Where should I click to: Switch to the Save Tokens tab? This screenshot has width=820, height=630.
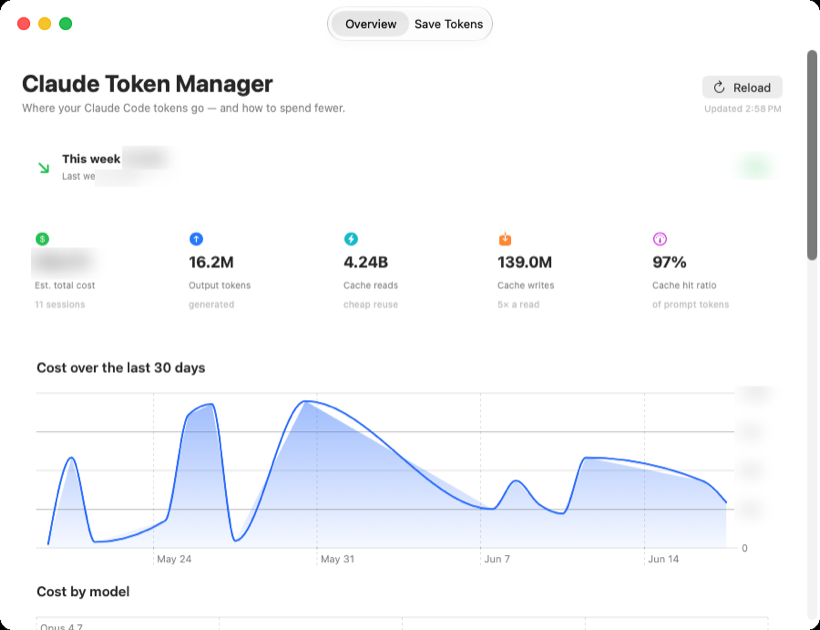[x=448, y=24]
